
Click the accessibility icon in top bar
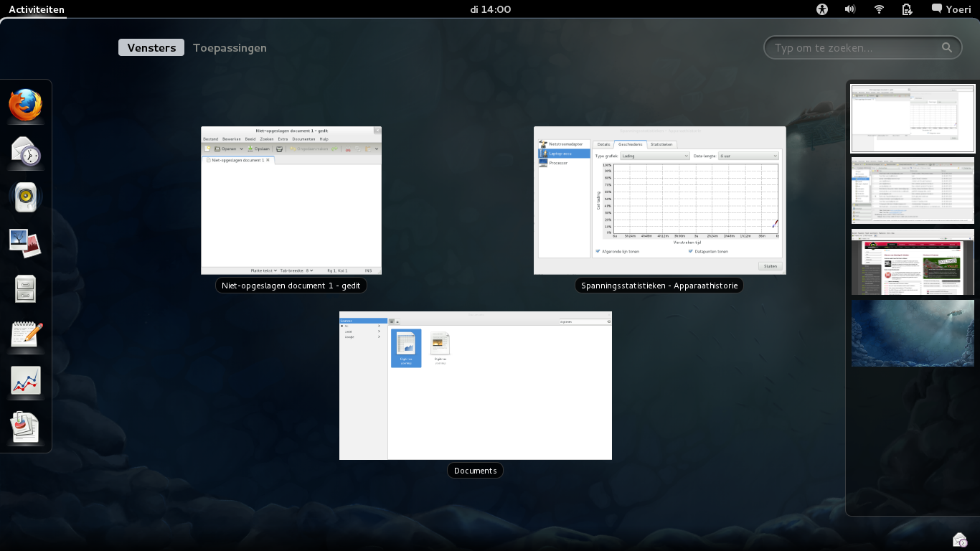pos(822,9)
